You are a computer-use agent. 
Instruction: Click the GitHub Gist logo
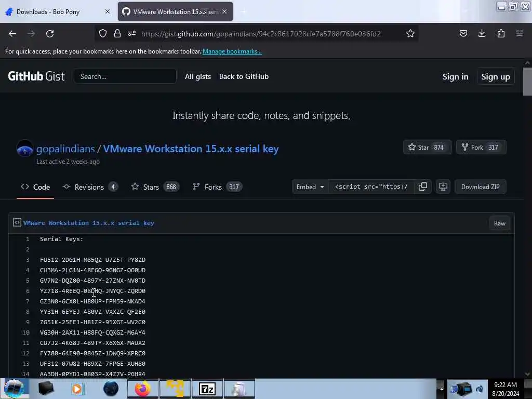36,76
